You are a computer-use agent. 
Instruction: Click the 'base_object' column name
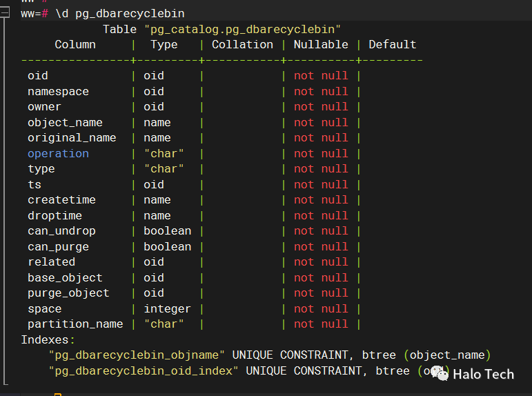65,277
